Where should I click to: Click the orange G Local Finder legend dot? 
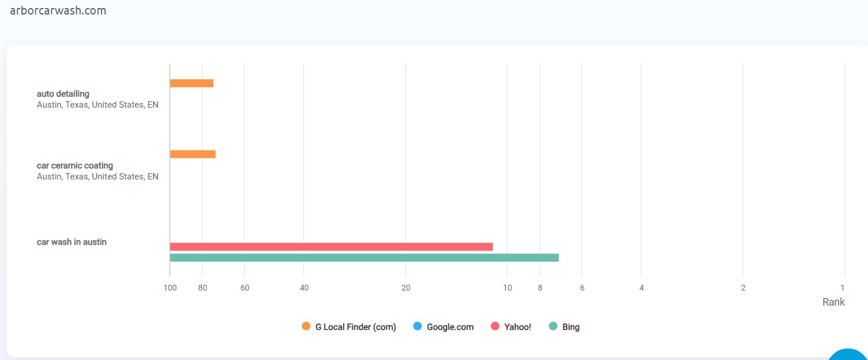(306, 326)
